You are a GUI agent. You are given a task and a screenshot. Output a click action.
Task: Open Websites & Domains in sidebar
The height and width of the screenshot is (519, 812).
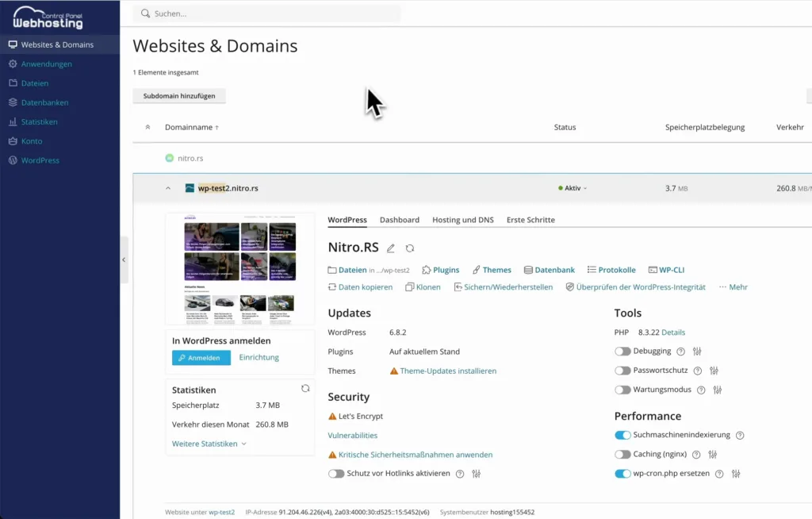click(x=59, y=44)
